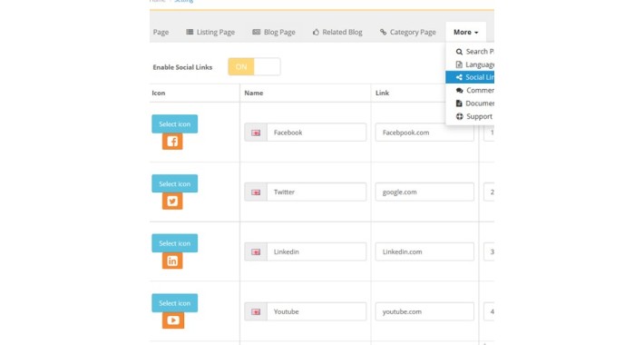Click Select icon button for Facebook row

[x=174, y=123]
